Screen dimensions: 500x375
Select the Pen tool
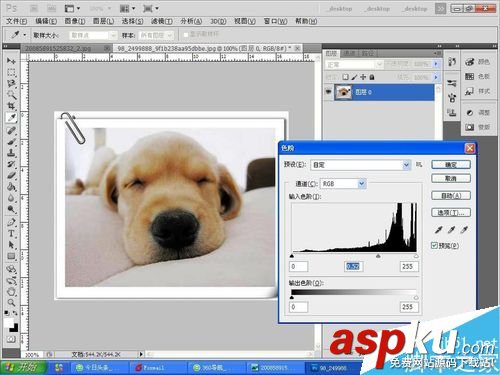[x=11, y=222]
